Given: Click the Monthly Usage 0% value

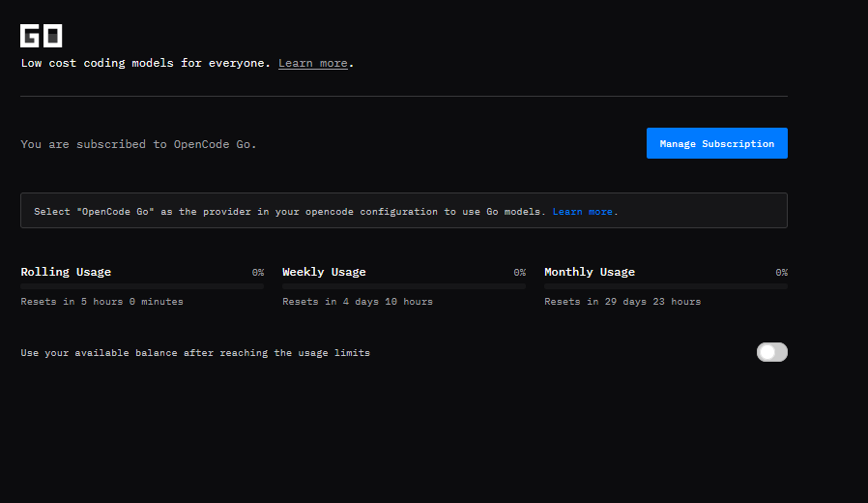Looking at the screenshot, I should tap(782, 273).
